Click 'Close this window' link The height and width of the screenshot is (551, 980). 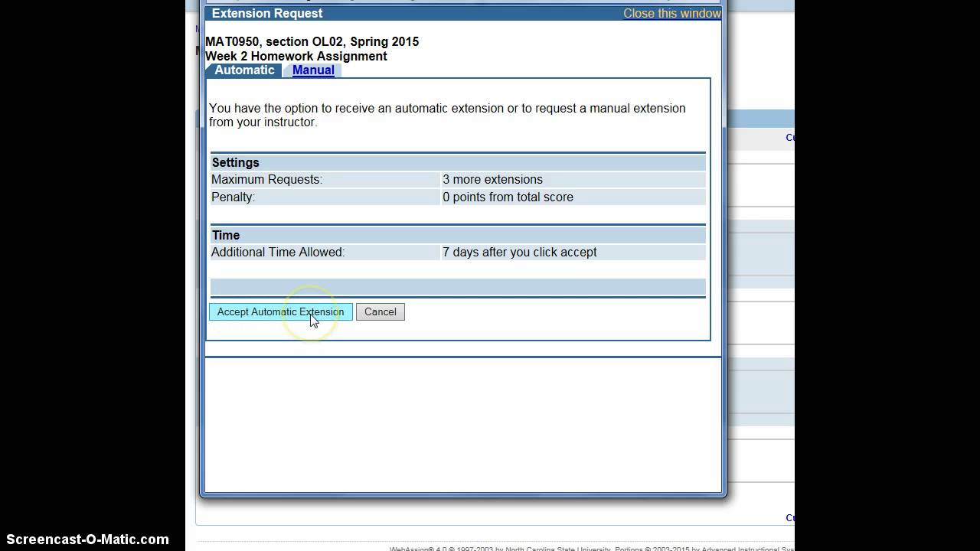[x=671, y=13]
